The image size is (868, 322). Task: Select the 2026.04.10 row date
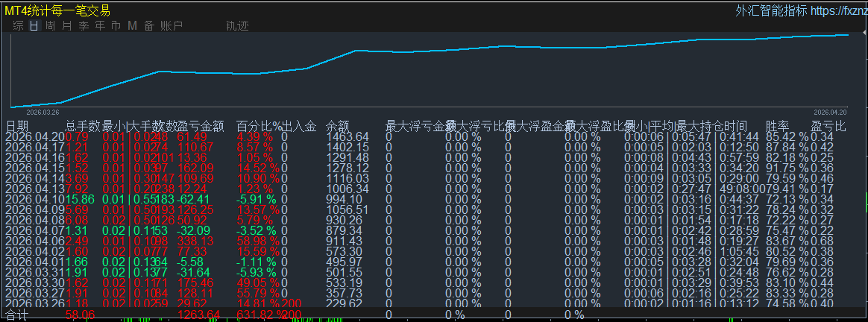pyautogui.click(x=35, y=199)
